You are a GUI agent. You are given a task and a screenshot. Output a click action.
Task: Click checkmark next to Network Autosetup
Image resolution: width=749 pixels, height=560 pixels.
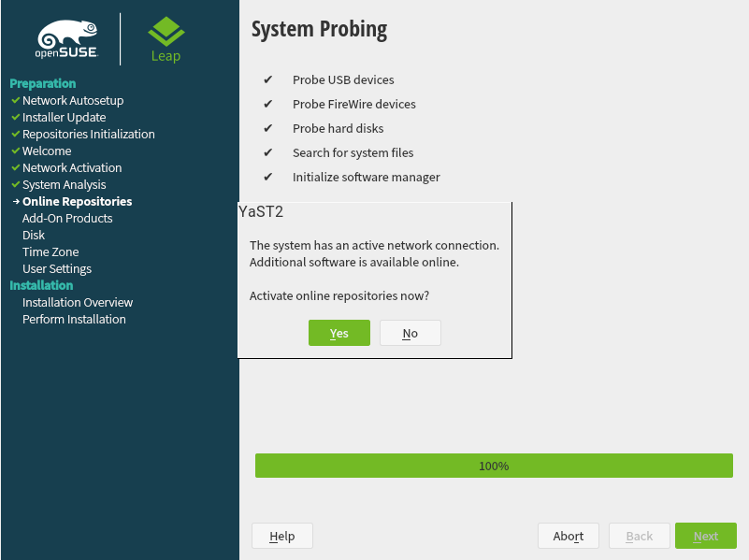coord(16,100)
